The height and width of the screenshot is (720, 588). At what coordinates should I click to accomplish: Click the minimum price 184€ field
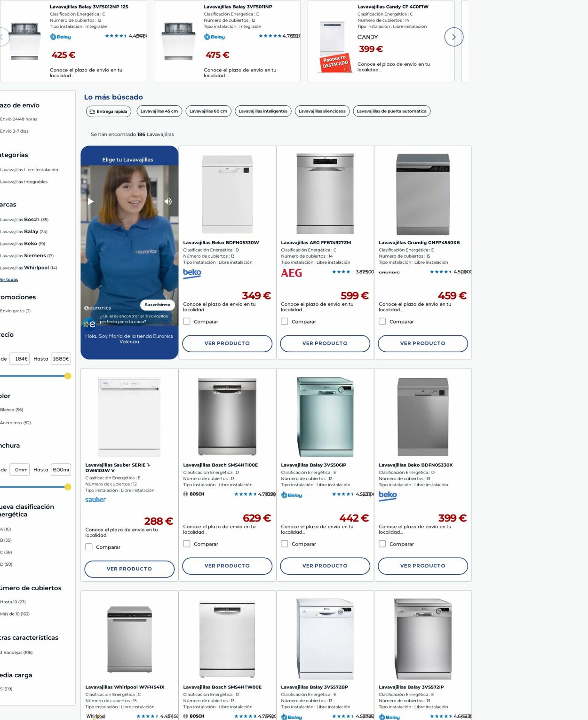(x=20, y=359)
